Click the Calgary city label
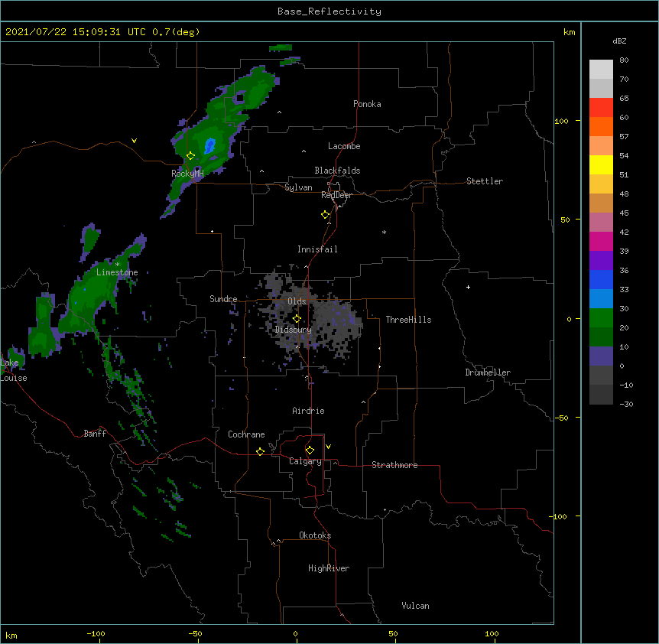 305,461
